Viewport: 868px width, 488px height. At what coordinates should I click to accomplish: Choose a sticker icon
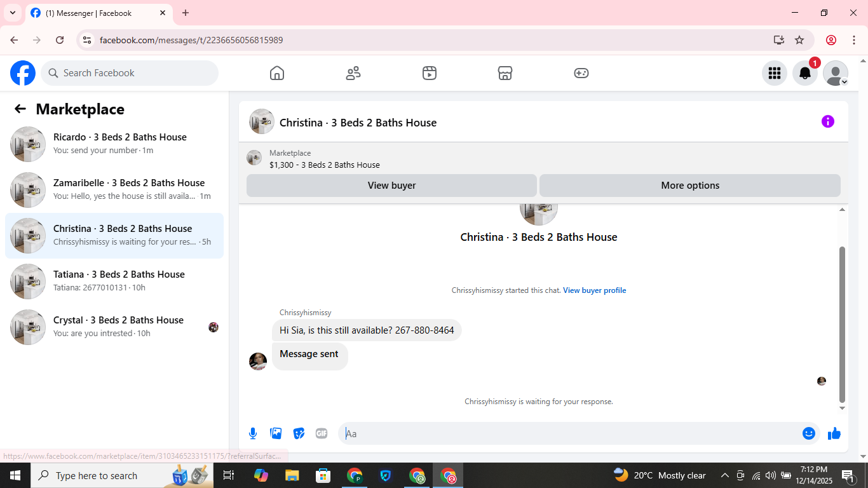299,433
